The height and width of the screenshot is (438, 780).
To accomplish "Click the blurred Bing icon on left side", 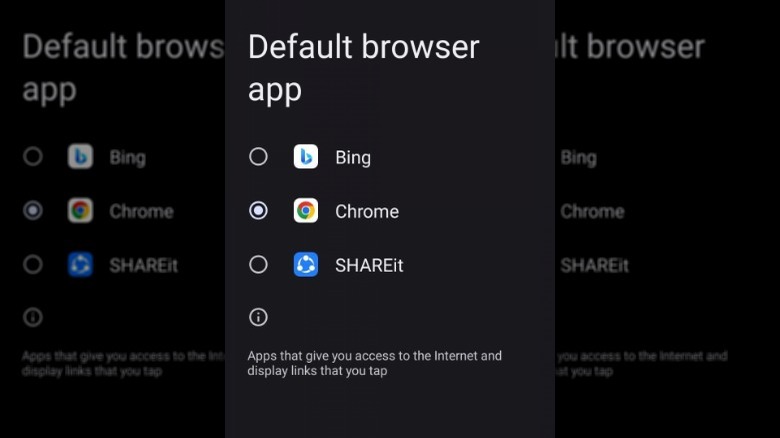I will click(80, 157).
